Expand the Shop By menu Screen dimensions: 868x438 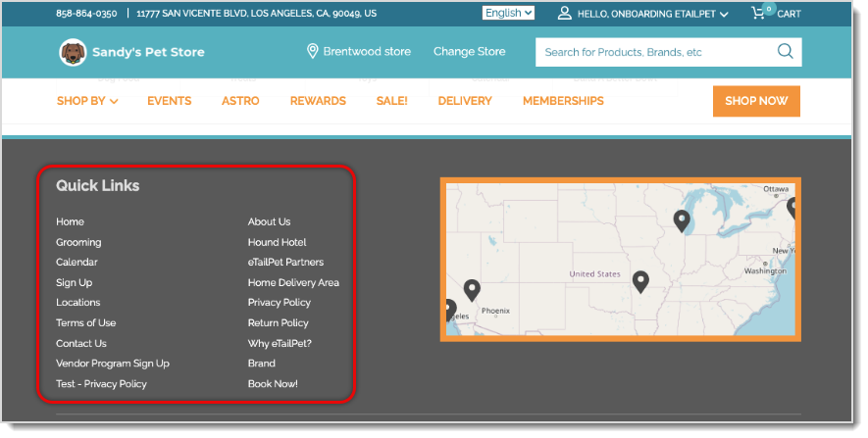87,101
